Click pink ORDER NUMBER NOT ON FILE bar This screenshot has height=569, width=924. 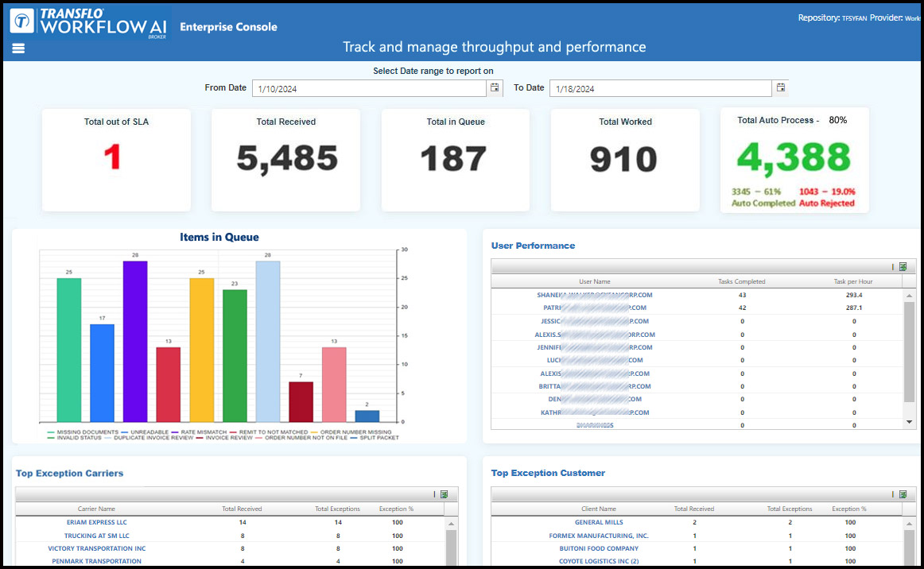[334, 385]
